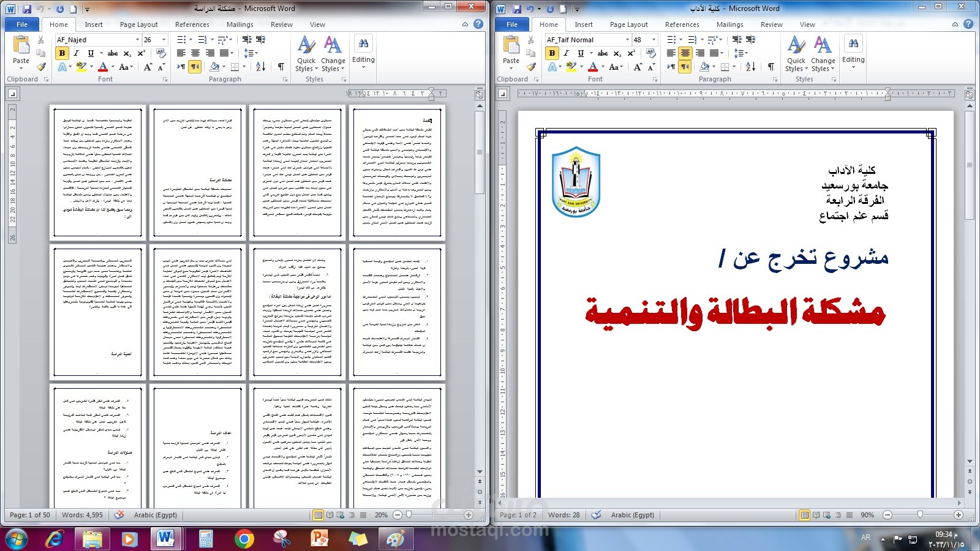Click Justify alignment in the right Word window
This screenshot has width=980, height=551.
(x=714, y=53)
